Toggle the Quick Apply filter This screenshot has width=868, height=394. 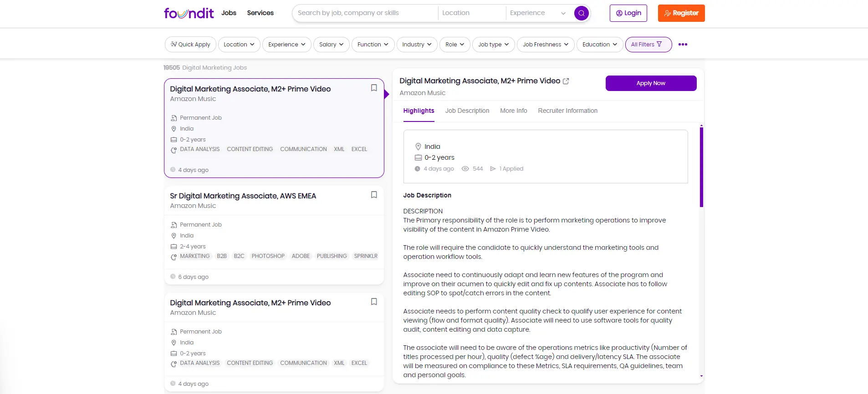tap(190, 45)
